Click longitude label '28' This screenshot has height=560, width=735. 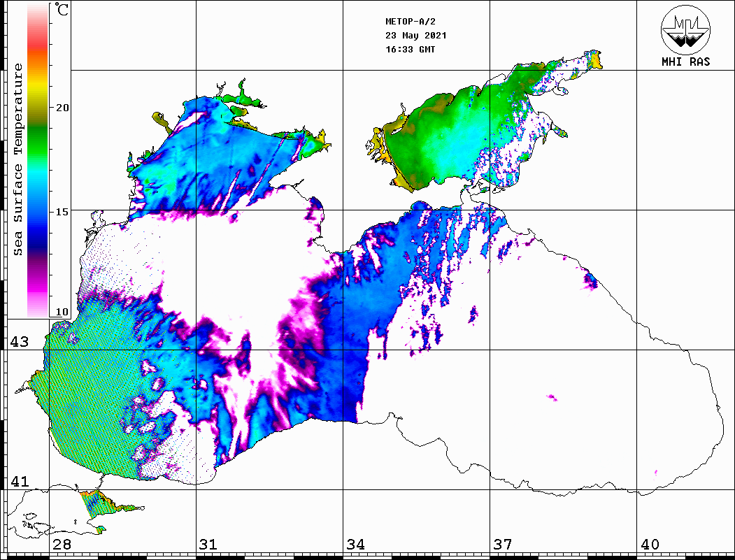tap(62, 545)
